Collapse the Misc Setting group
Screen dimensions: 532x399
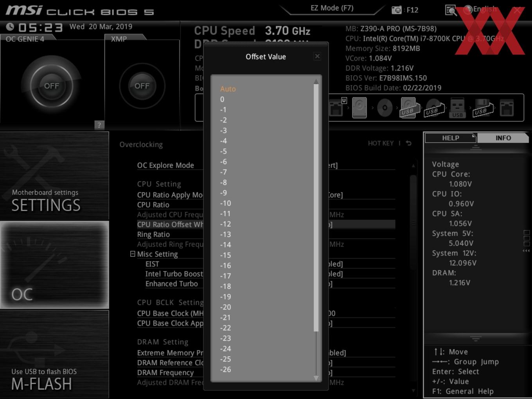click(x=133, y=254)
